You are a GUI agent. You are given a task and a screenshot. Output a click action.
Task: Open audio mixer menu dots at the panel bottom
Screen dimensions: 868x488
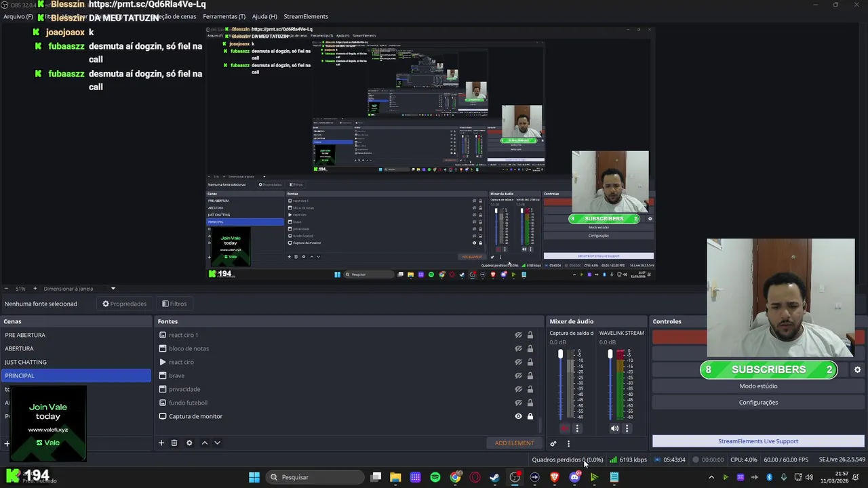point(568,443)
